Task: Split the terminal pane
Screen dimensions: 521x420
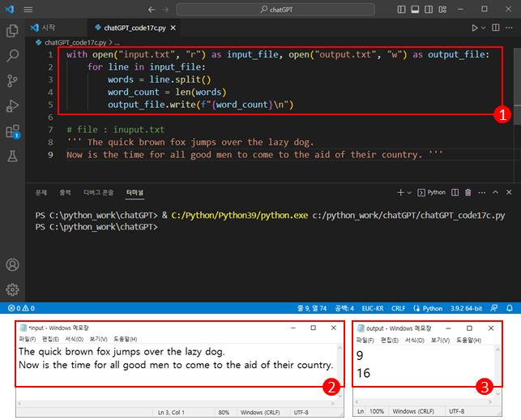Action: 455,192
